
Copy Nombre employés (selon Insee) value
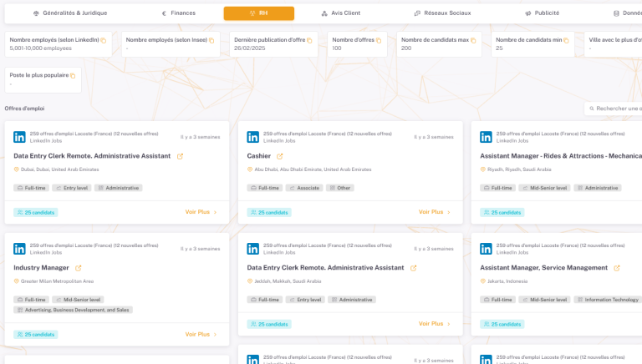pos(211,40)
